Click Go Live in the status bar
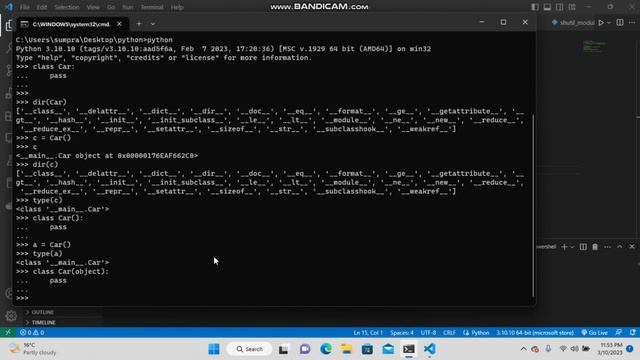Image resolution: width=640 pixels, height=360 pixels. pos(594,332)
